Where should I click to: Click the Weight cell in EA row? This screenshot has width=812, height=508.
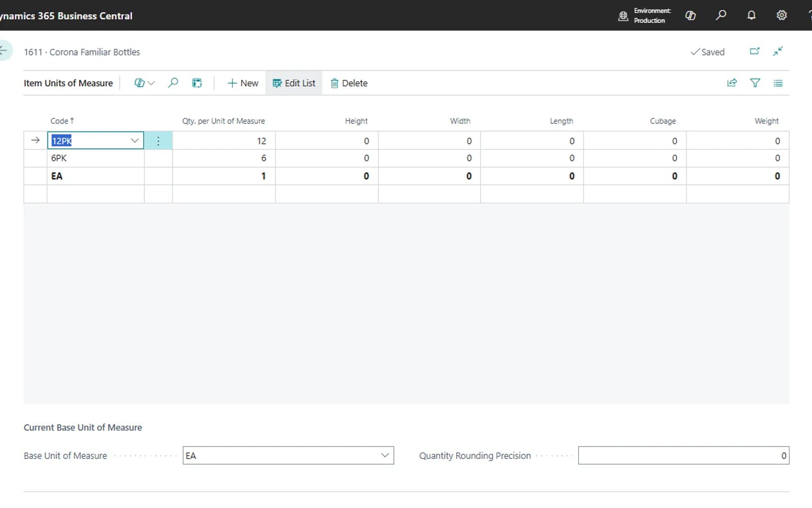(x=738, y=176)
